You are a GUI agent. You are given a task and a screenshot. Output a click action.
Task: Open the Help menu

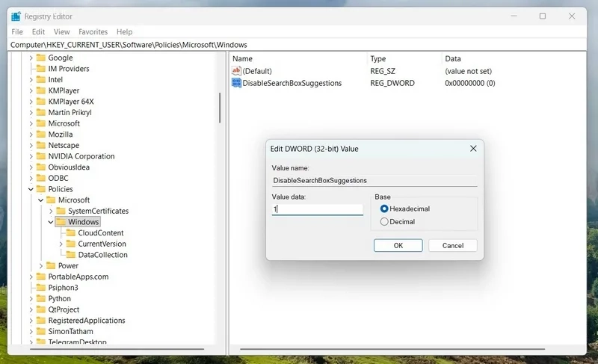(x=124, y=31)
